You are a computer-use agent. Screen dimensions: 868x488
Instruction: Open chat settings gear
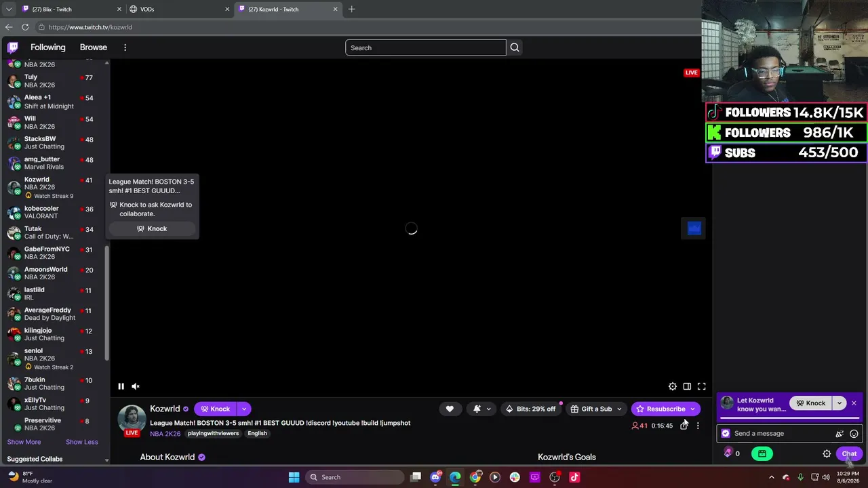[827, 453]
